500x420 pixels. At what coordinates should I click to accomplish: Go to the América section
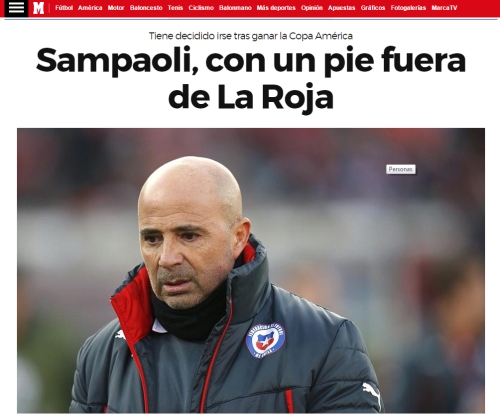tap(90, 8)
